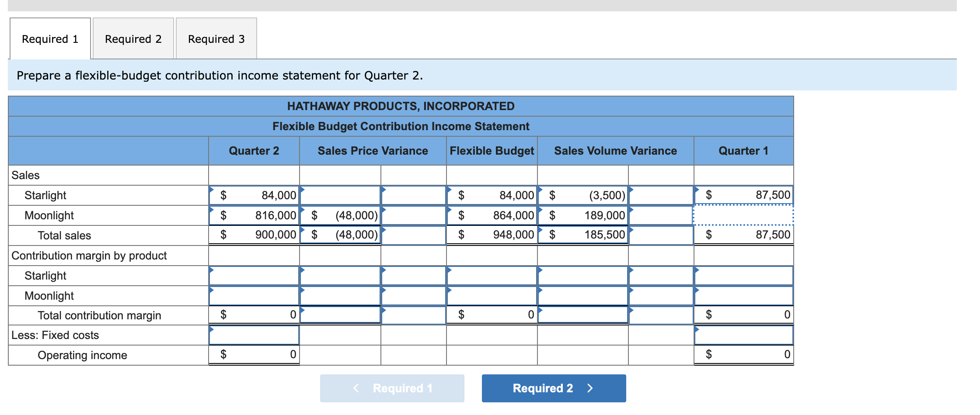Click Operating income Quarter 2 value 0
This screenshot has width=980, height=415.
254,354
